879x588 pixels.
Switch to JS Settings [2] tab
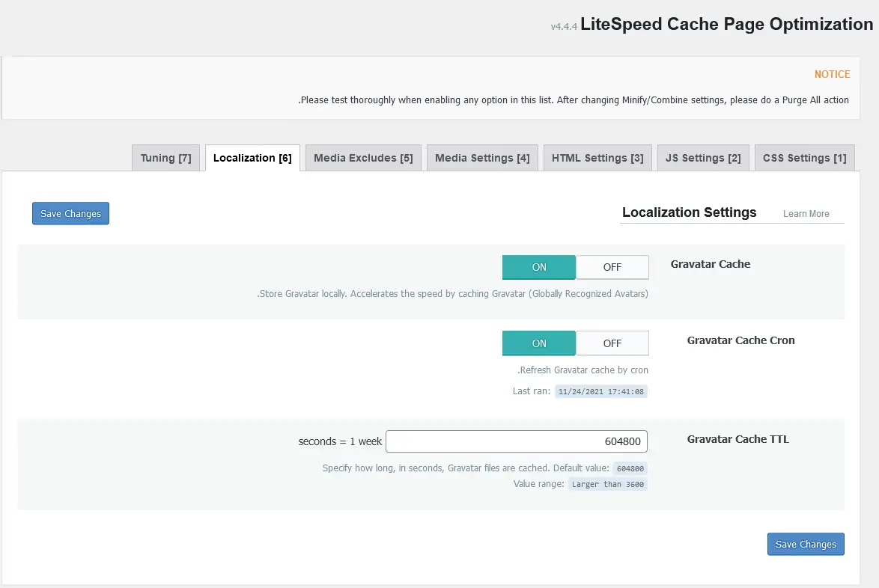tap(703, 158)
